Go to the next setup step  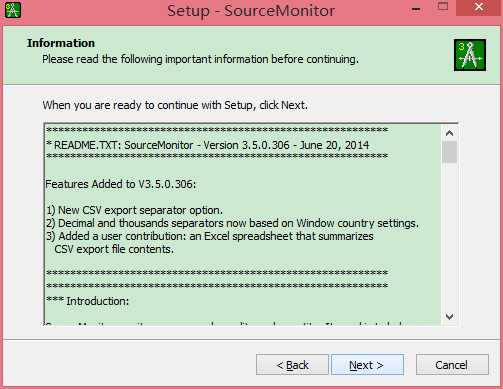click(x=367, y=365)
